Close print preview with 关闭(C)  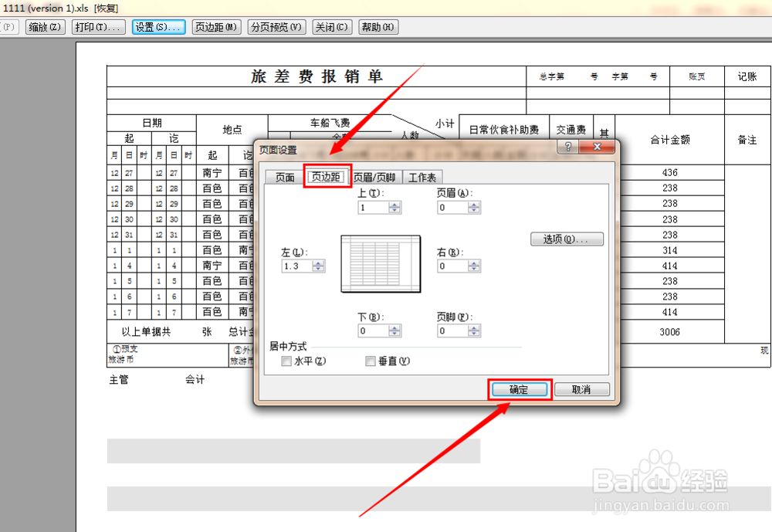pyautogui.click(x=332, y=27)
